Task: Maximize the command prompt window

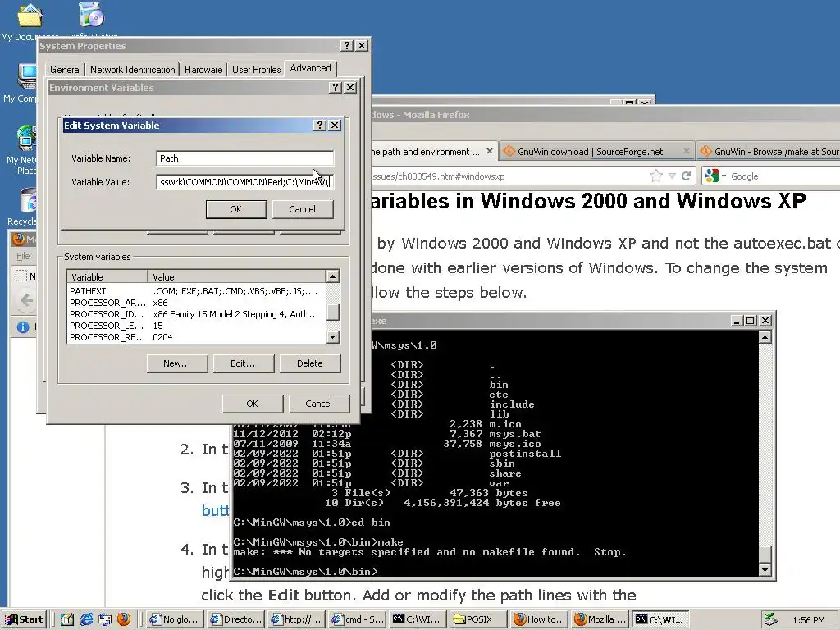Action: [751, 321]
